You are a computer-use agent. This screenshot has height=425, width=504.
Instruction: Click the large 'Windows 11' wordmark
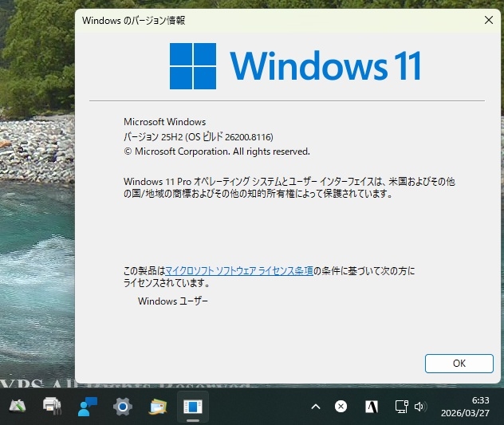tap(325, 66)
